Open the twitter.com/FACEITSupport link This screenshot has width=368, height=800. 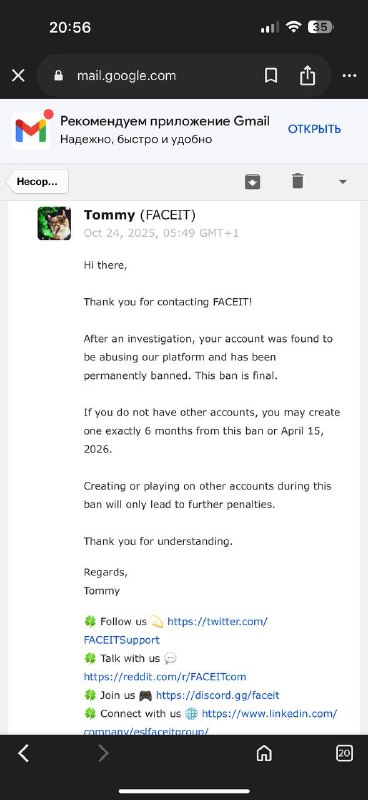point(176,631)
